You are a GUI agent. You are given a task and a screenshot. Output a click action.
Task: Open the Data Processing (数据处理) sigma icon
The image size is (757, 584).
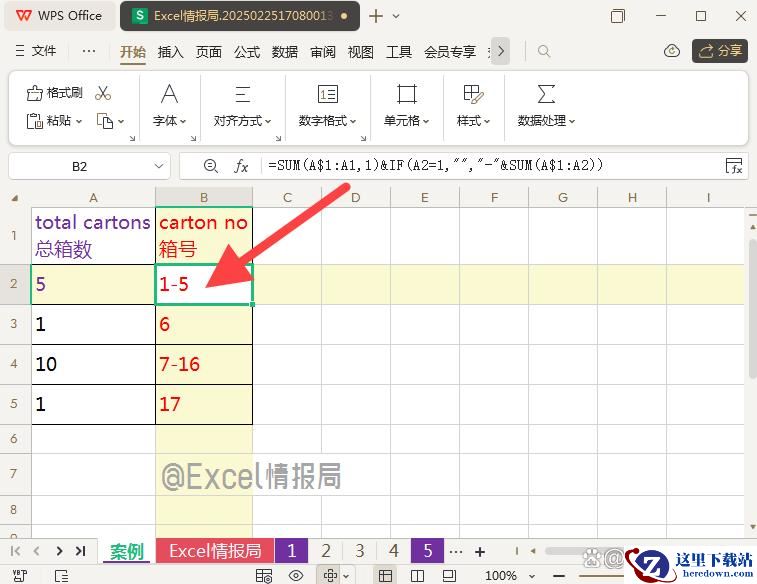pos(546,94)
